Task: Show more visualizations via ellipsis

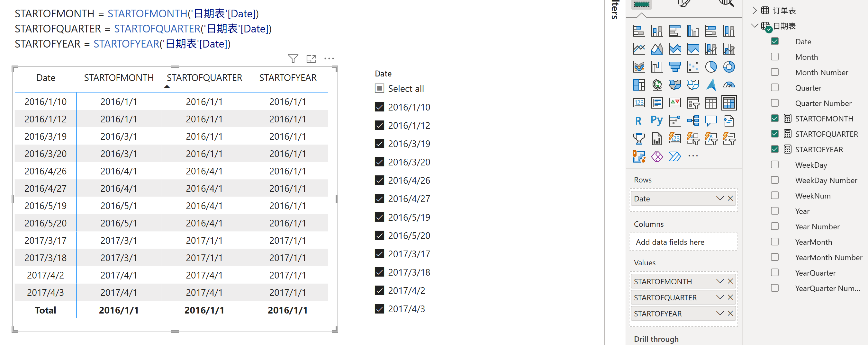Action: click(x=693, y=156)
